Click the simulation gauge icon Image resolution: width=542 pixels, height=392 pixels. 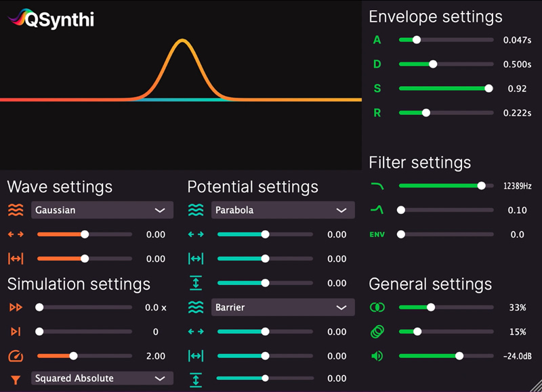pos(16,356)
